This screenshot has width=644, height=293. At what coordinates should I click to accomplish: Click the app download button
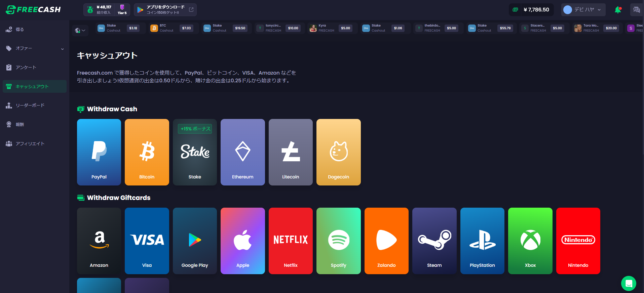pyautogui.click(x=165, y=10)
